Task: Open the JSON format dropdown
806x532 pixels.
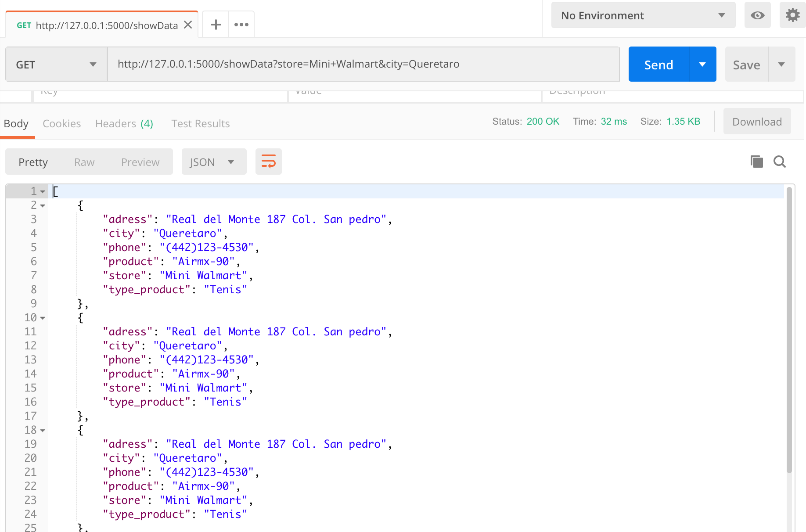Action: coord(214,162)
